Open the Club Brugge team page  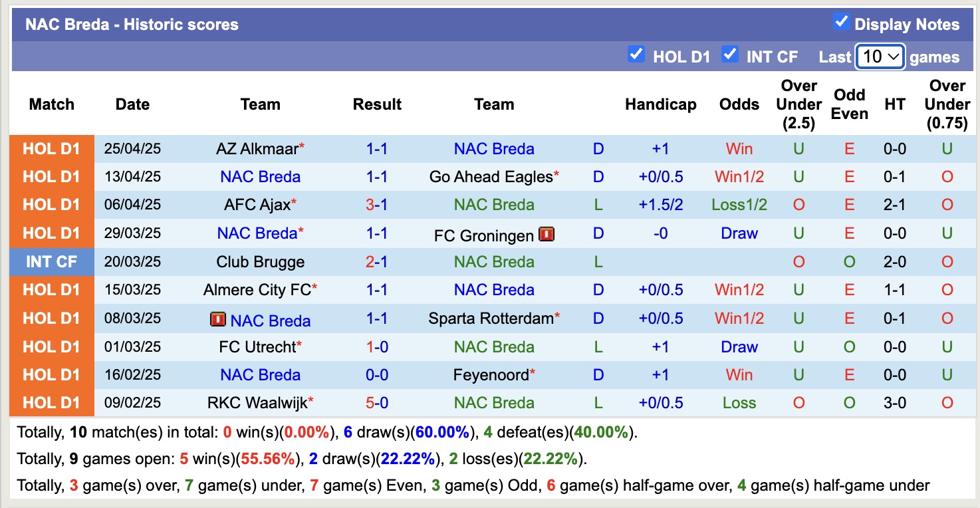261,261
